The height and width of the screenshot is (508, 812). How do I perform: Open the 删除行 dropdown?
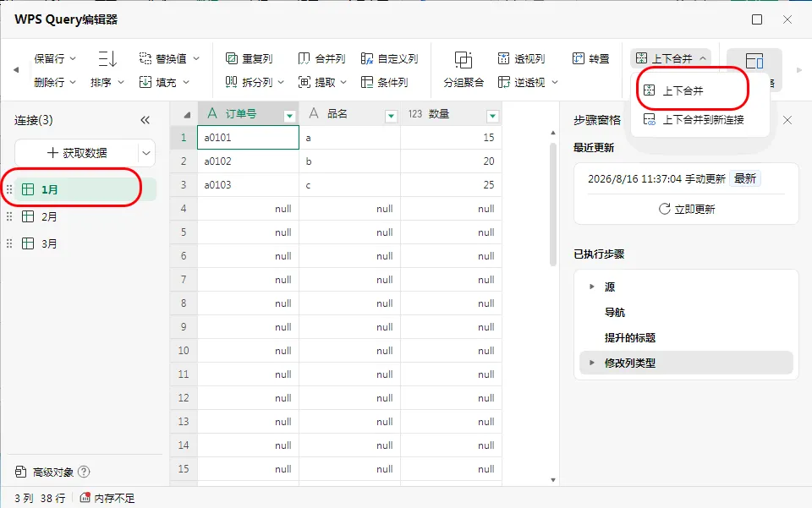pyautogui.click(x=55, y=82)
